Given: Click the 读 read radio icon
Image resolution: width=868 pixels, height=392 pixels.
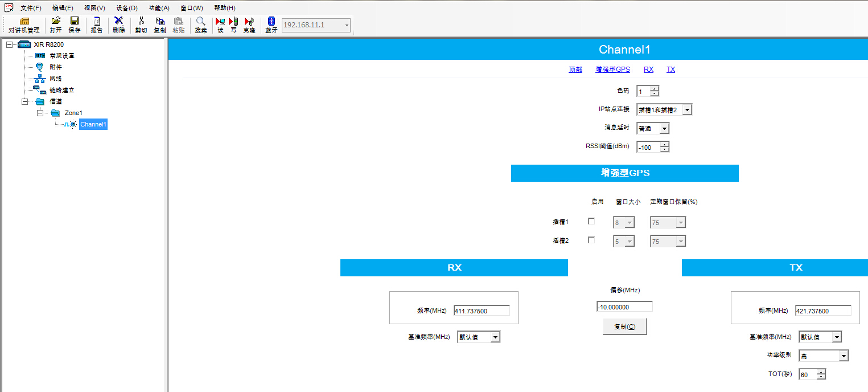Looking at the screenshot, I should (x=220, y=25).
